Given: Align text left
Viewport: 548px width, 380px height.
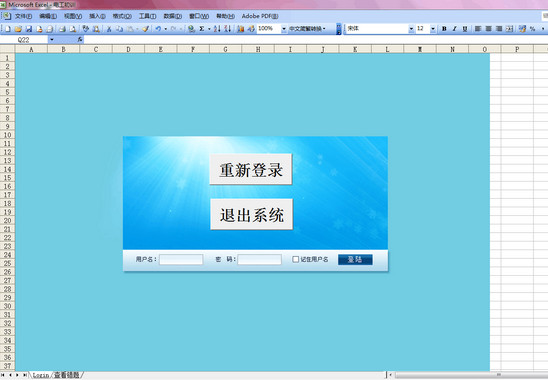Looking at the screenshot, I should pos(478,29).
